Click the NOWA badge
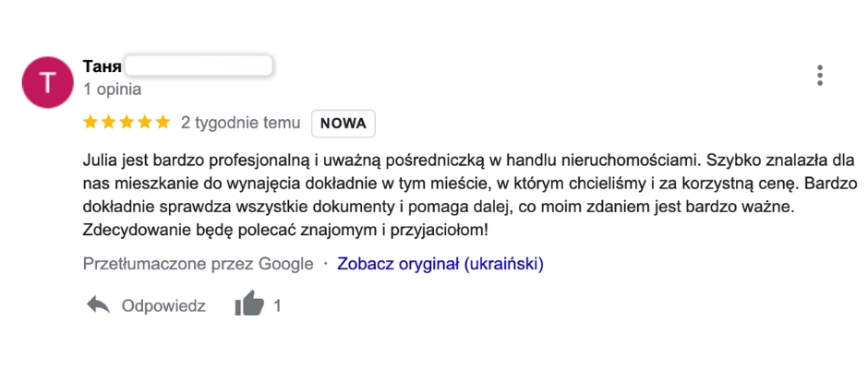868x369 pixels. [x=344, y=124]
